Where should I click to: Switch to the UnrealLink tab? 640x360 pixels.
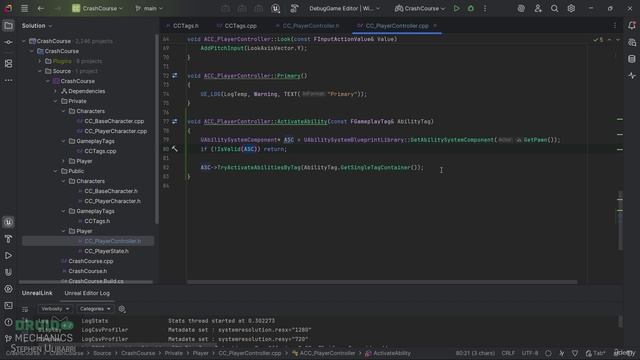pos(37,293)
